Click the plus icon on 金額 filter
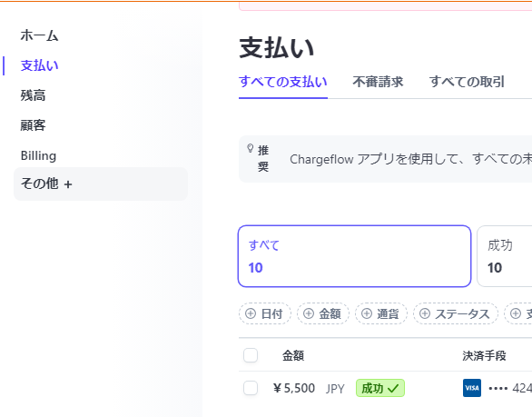 pos(309,313)
